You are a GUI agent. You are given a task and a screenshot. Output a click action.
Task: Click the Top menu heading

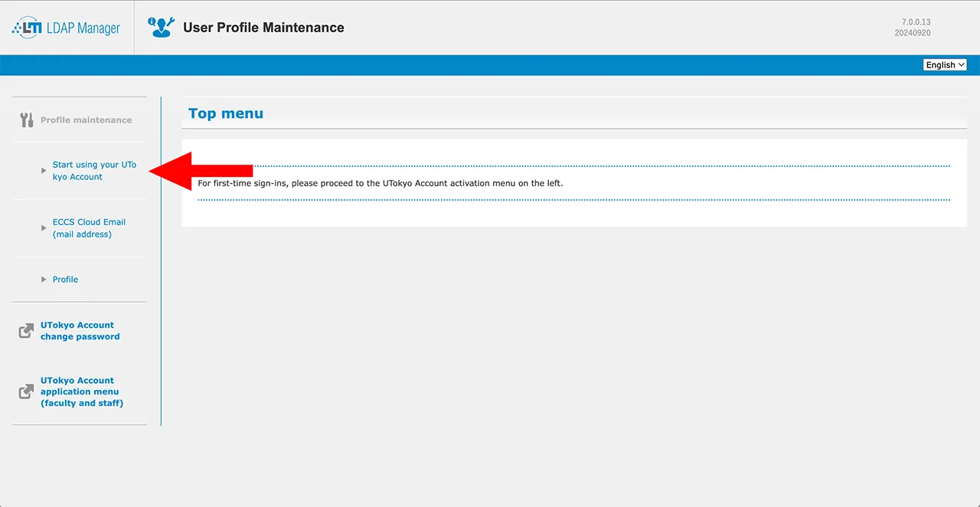coord(226,113)
